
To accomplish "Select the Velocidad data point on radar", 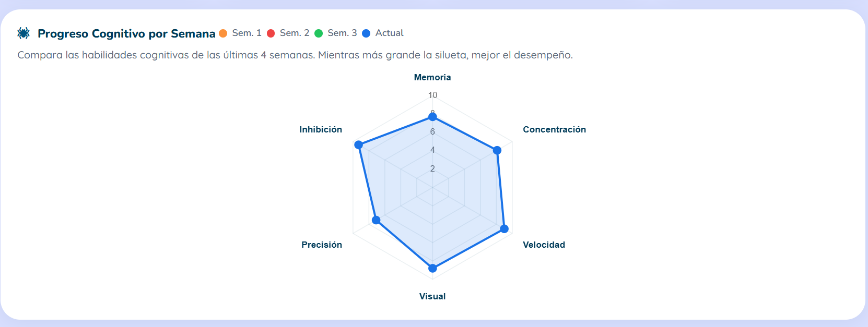I will [x=504, y=228].
